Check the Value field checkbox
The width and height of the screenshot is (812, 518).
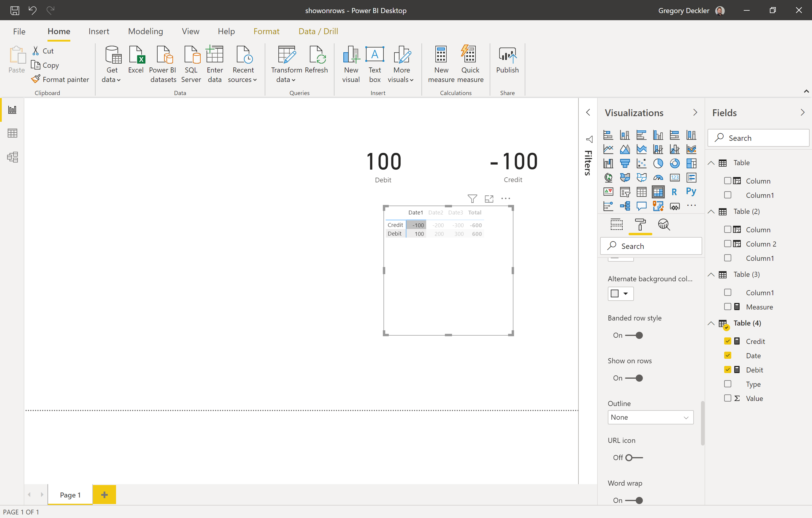coord(727,398)
